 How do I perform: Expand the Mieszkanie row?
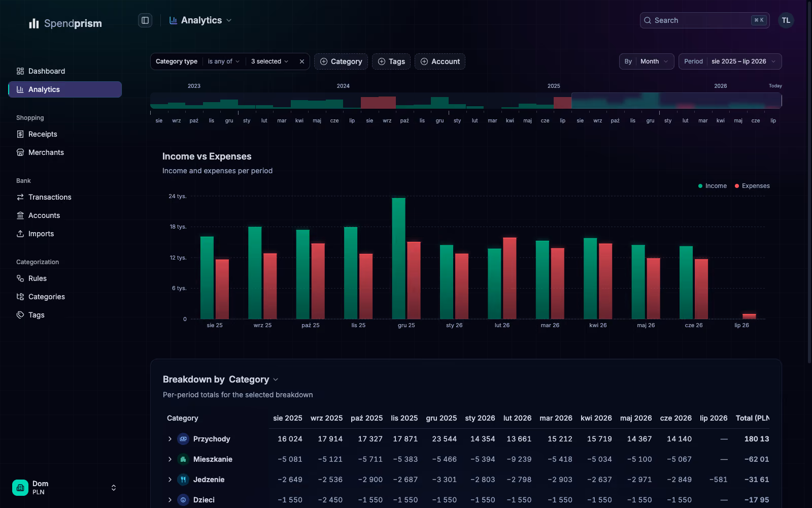(x=170, y=459)
